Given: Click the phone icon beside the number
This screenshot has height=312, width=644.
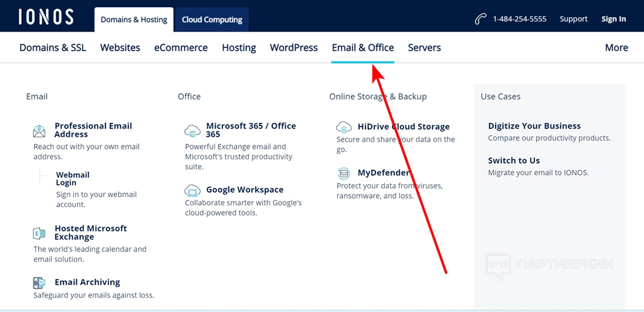Looking at the screenshot, I should 480,19.
